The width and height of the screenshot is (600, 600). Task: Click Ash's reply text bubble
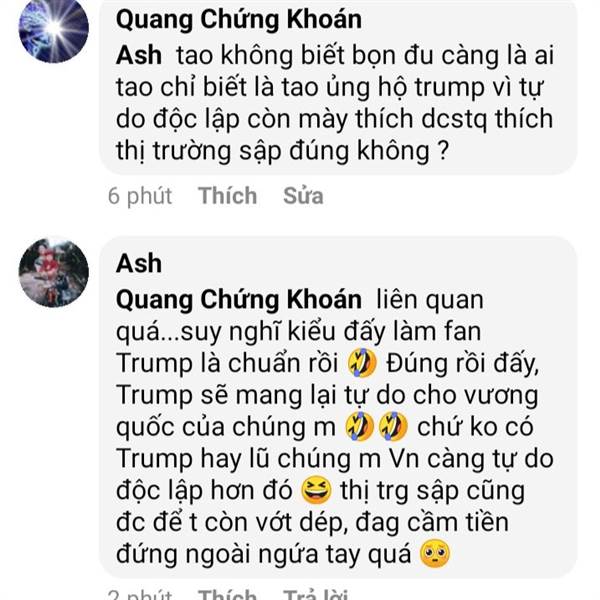point(338,408)
